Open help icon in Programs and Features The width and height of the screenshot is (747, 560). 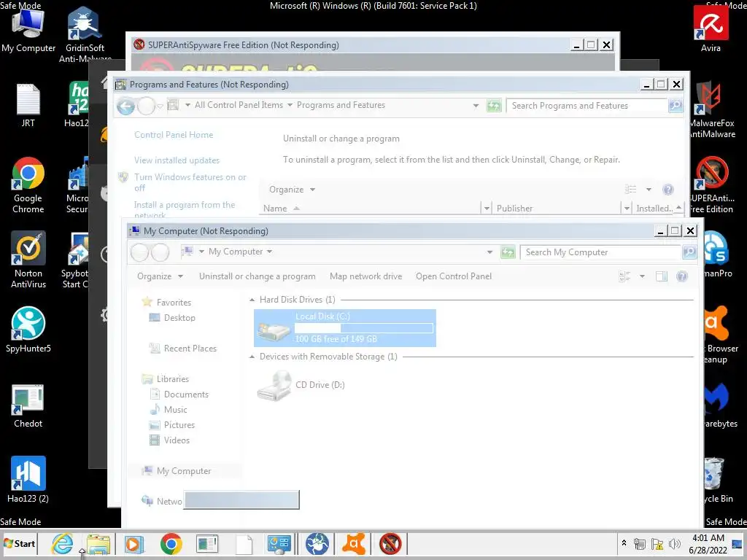(x=668, y=190)
